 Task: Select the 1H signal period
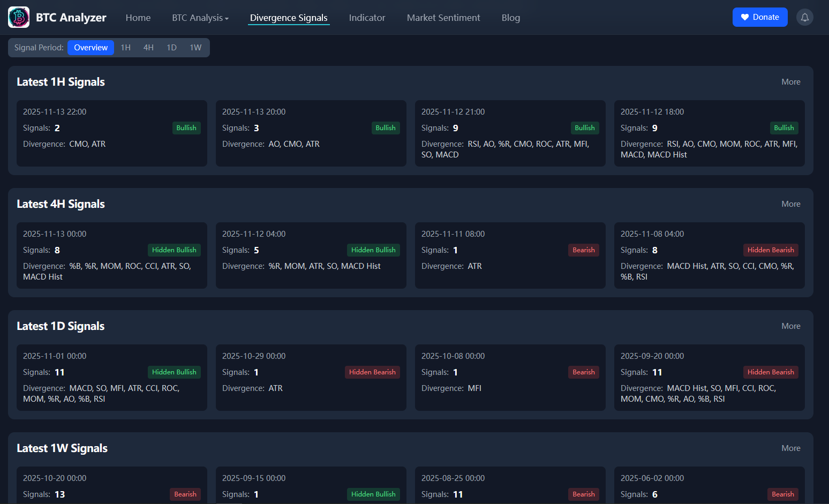click(x=125, y=47)
